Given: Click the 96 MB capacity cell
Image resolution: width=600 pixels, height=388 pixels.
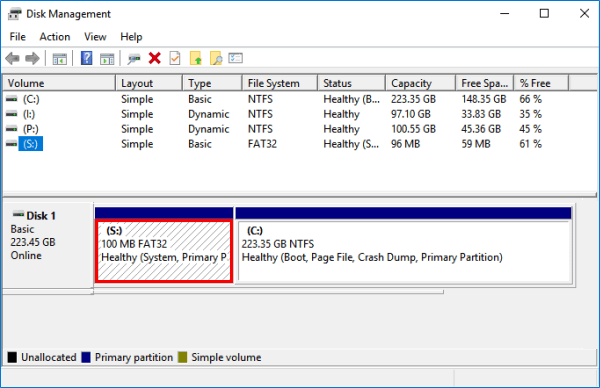Looking at the screenshot, I should coord(405,144).
